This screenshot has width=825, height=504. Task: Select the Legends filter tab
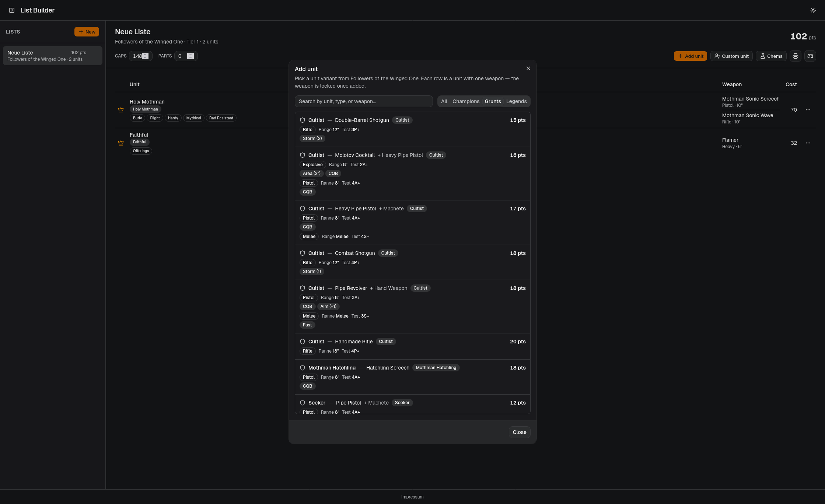click(x=516, y=101)
